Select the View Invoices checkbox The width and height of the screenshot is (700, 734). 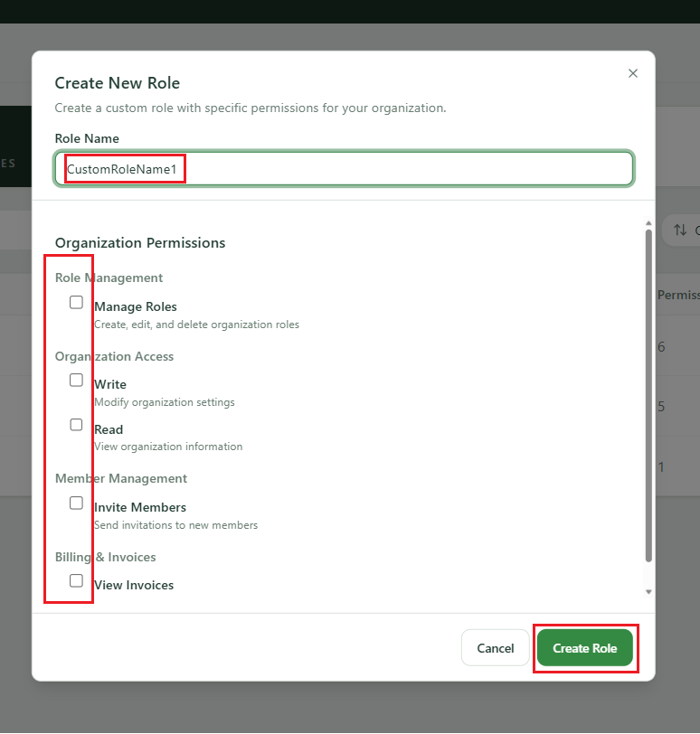(x=76, y=581)
